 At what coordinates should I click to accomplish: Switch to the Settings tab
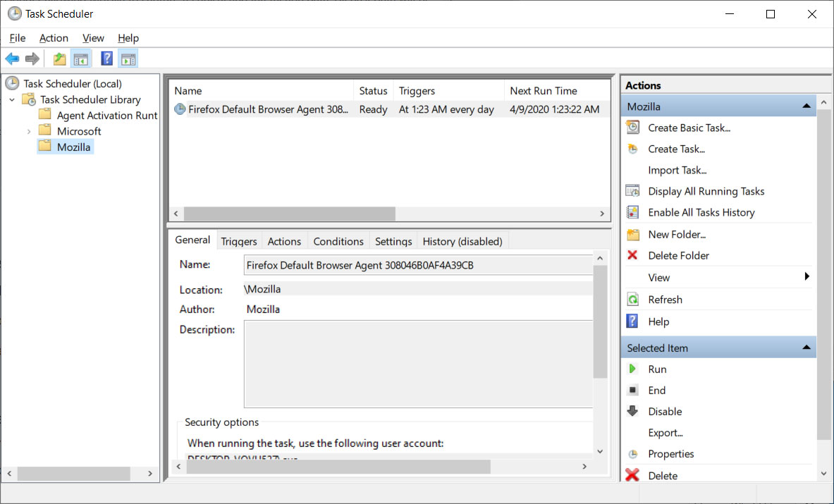point(393,241)
